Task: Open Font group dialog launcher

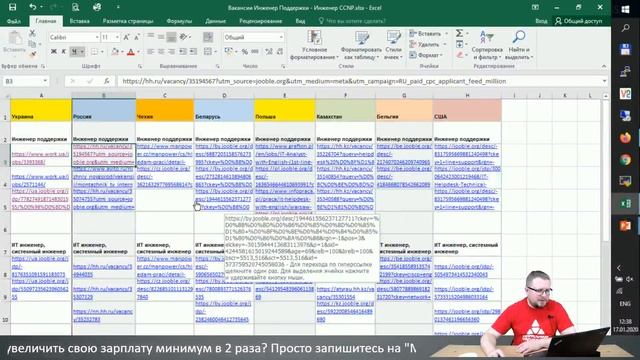Action: click(140, 66)
